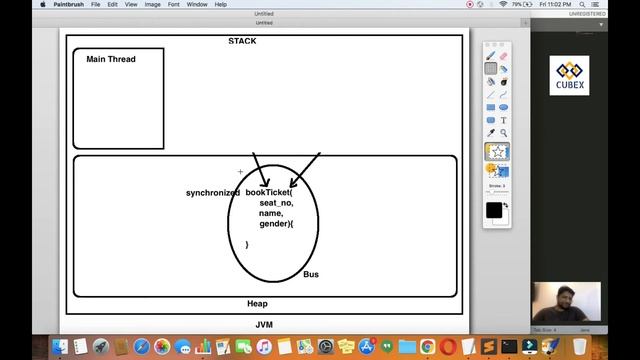640x360 pixels.
Task: Open the Trash in the dock
Action: click(x=579, y=347)
